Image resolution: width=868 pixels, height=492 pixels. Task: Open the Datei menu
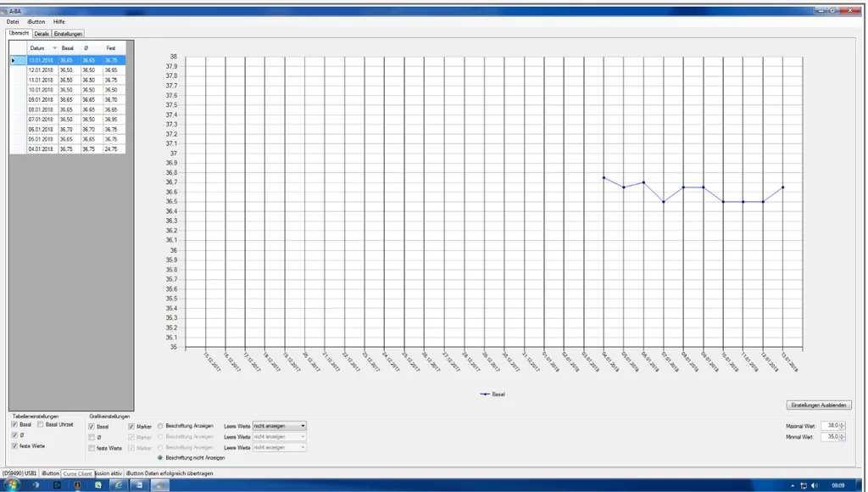pos(13,21)
